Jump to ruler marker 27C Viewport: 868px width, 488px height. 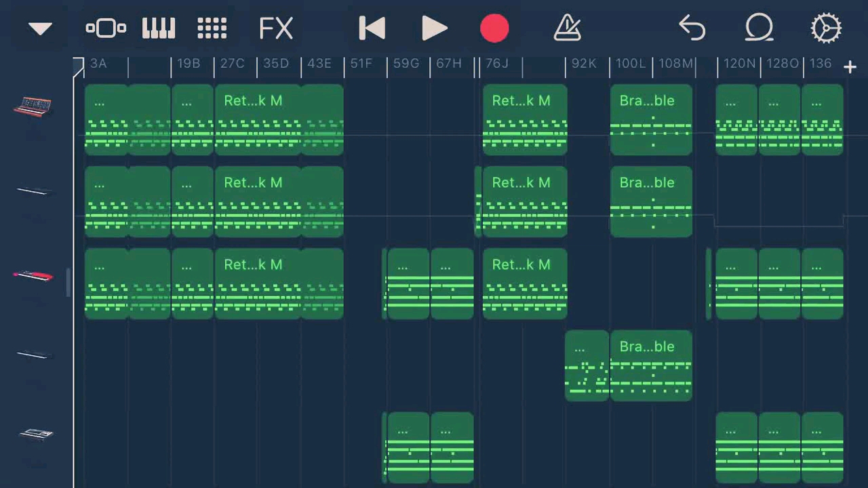[x=232, y=63]
